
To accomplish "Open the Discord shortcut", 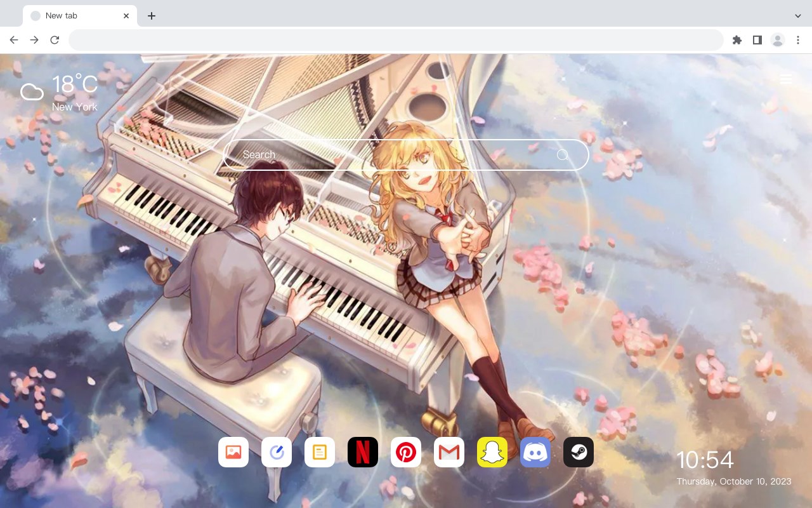I will pyautogui.click(x=535, y=452).
